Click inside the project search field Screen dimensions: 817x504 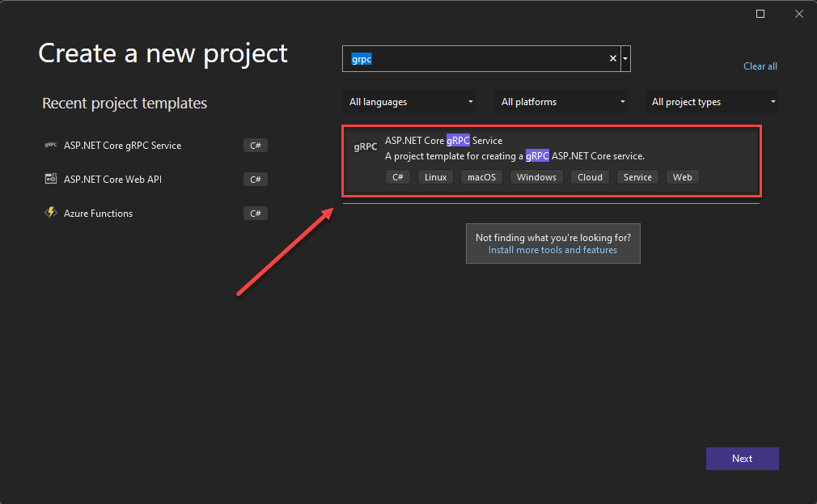pos(477,58)
